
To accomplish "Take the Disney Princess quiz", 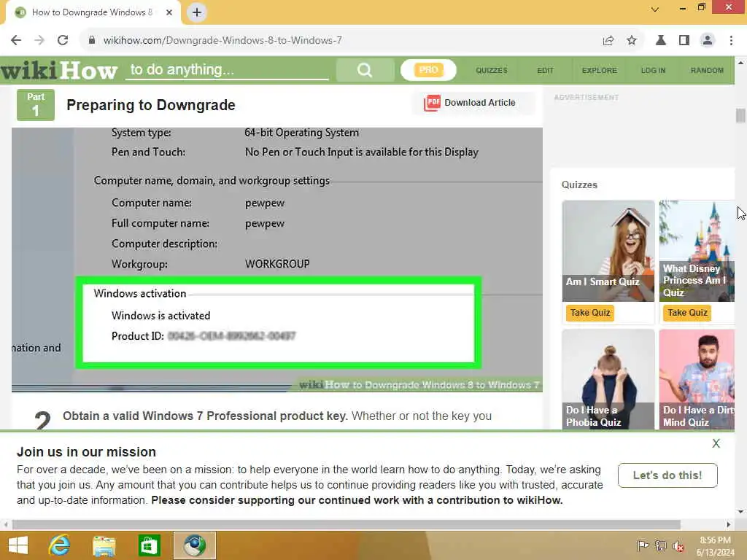I will (687, 313).
